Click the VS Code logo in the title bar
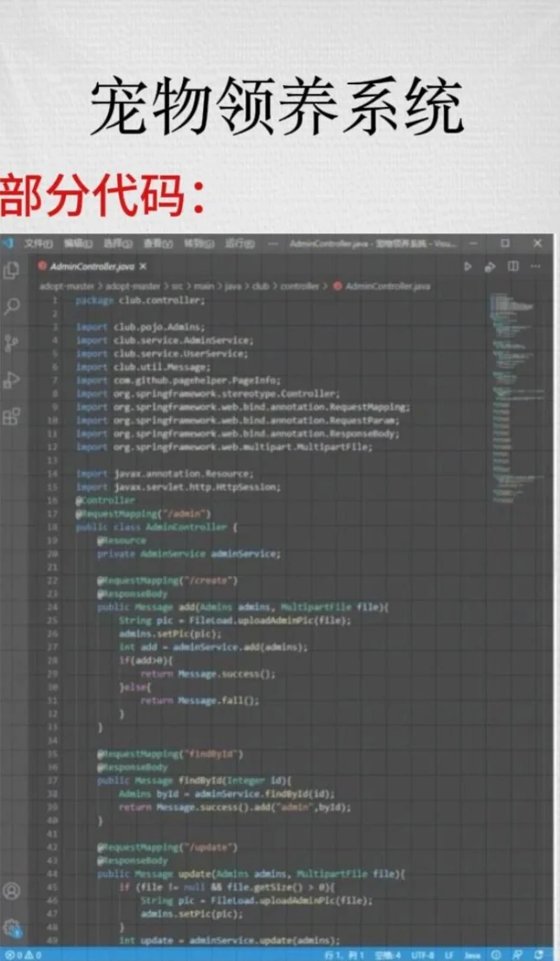Image resolution: width=560 pixels, height=961 pixels. click(x=7, y=244)
